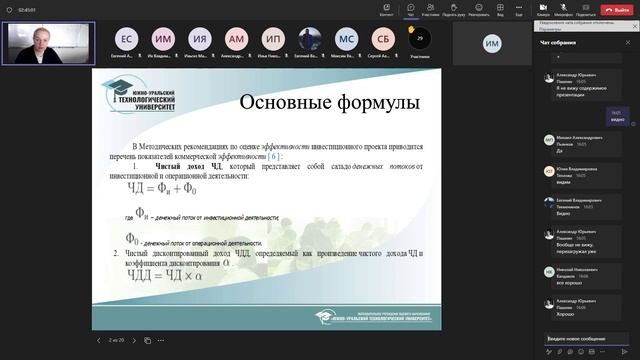Image resolution: width=640 pixels, height=360 pixels.
Task: Open the Ещё more actions menu
Action: (x=519, y=10)
